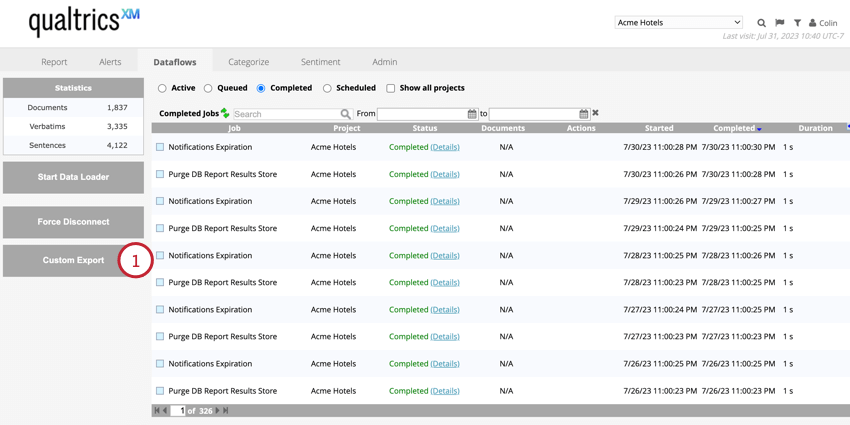Open the Colin user account menu
Viewport: 850px width, 425px height.
(x=823, y=23)
